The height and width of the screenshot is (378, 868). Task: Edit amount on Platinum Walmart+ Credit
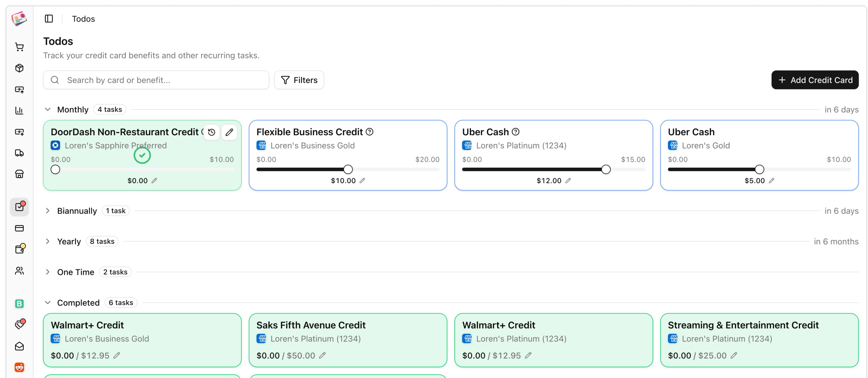[528, 355]
